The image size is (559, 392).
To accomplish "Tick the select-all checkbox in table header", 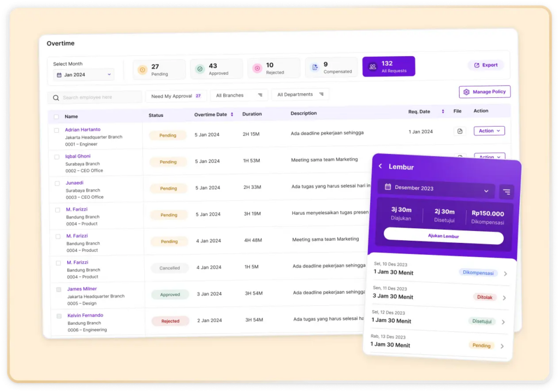I will (56, 117).
